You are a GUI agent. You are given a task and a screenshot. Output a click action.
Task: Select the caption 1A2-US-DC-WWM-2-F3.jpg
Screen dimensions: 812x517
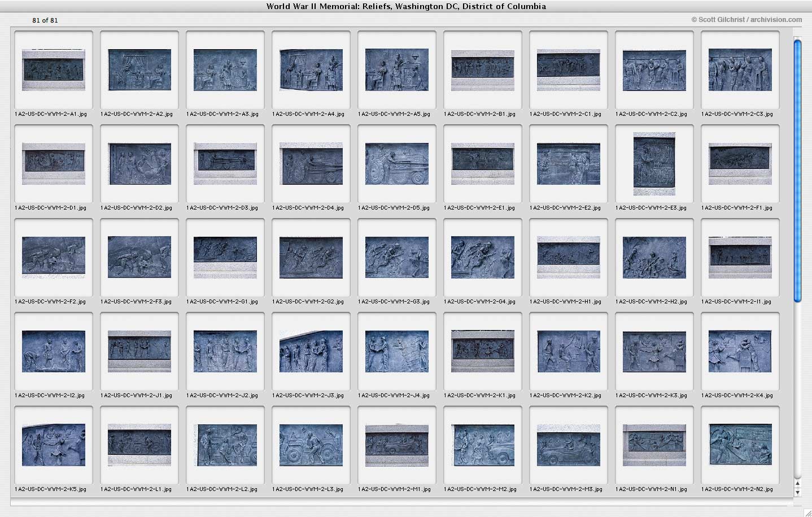coord(136,302)
